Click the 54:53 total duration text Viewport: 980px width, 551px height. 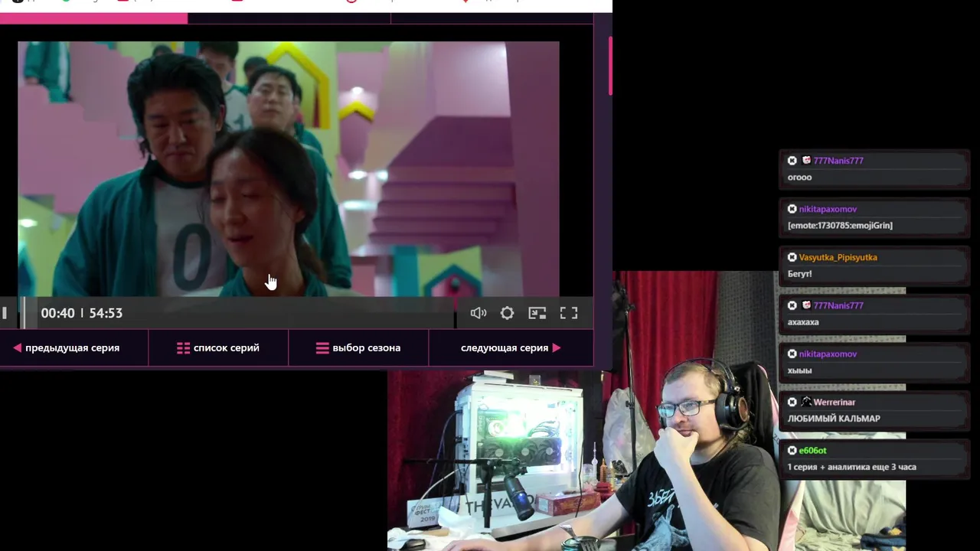(106, 313)
